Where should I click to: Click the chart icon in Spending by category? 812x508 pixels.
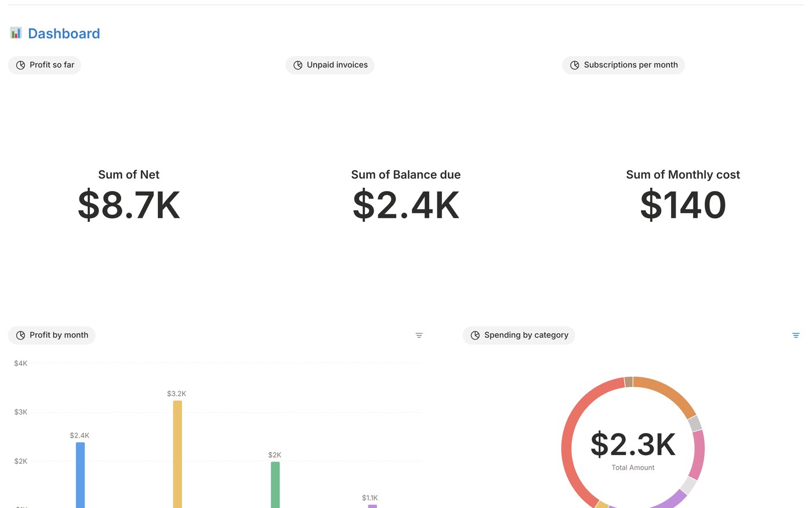coord(475,336)
